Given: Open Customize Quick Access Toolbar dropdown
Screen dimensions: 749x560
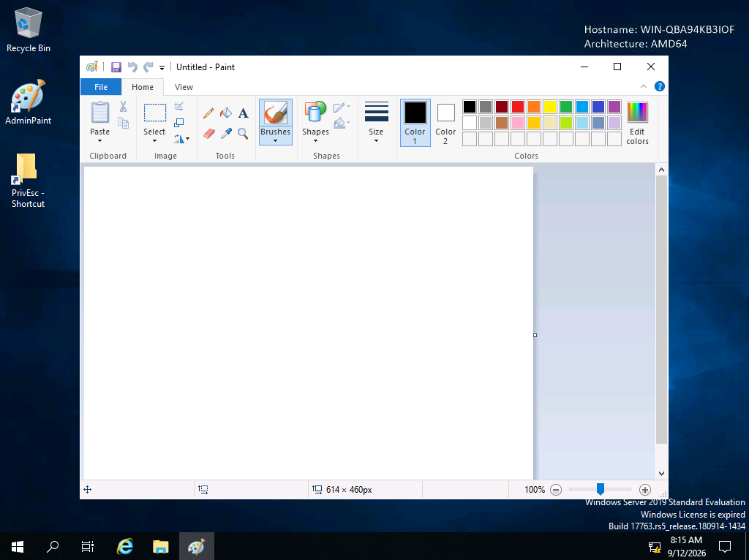Looking at the screenshot, I should click(162, 68).
